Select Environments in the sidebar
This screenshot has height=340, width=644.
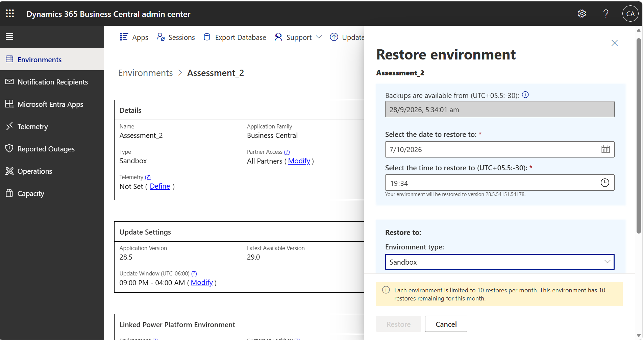point(52,59)
